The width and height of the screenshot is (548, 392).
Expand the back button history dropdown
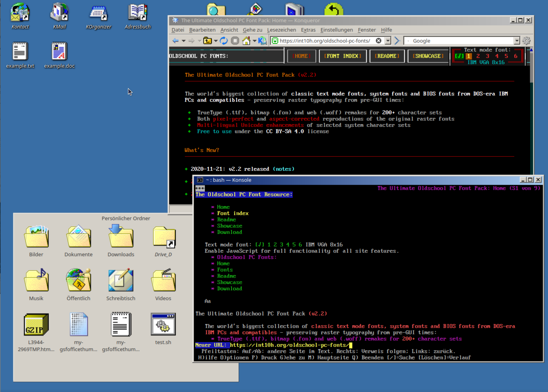[x=184, y=41]
